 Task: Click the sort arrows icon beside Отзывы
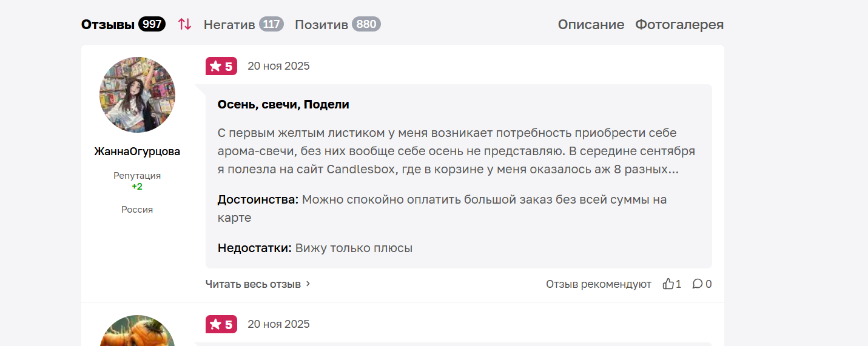(x=184, y=24)
